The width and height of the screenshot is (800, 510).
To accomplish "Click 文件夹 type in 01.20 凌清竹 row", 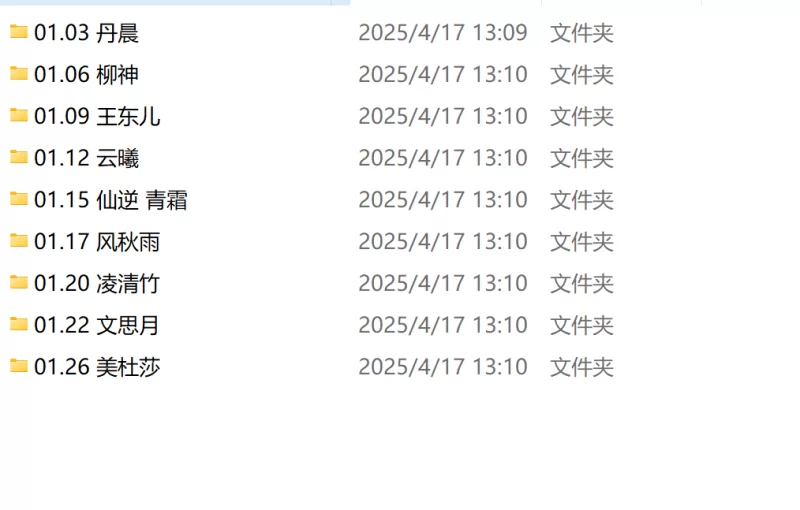I will pos(582,284).
